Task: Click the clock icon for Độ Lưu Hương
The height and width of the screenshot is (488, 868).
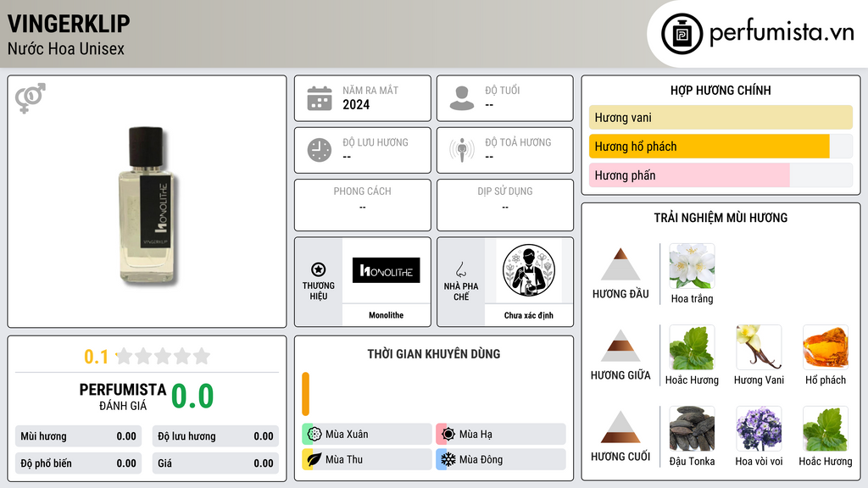Action: click(x=320, y=150)
